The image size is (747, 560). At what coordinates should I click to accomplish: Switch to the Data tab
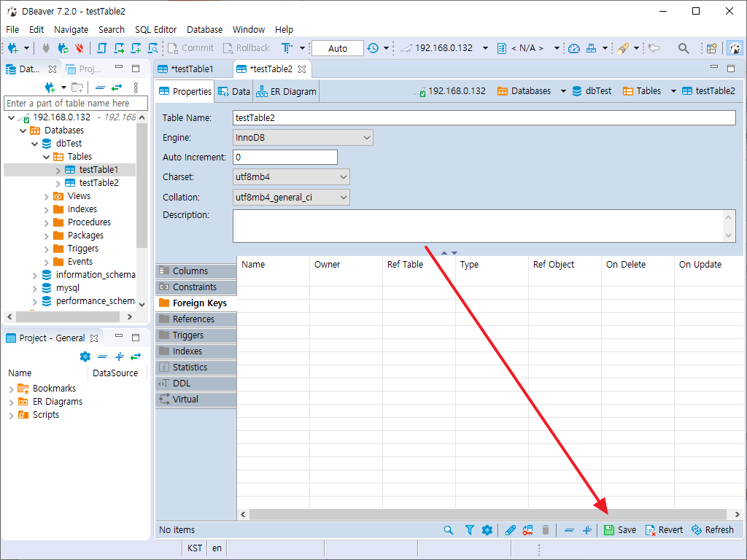pyautogui.click(x=234, y=91)
